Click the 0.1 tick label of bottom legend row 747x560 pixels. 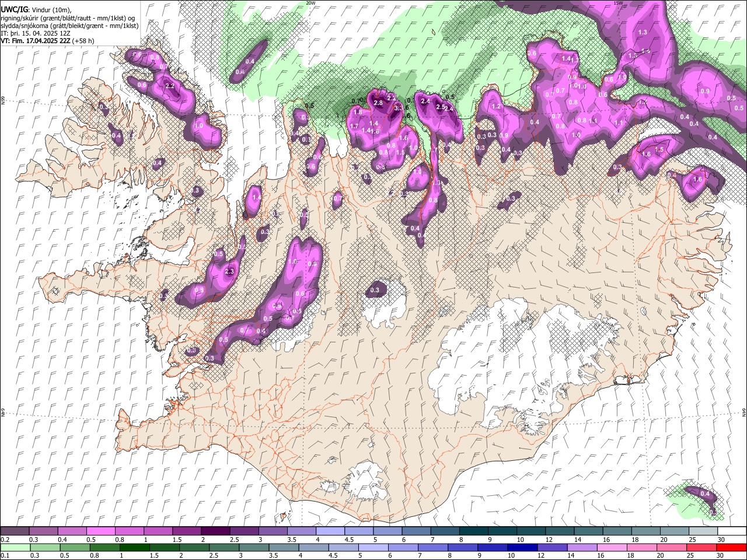(x=5, y=555)
